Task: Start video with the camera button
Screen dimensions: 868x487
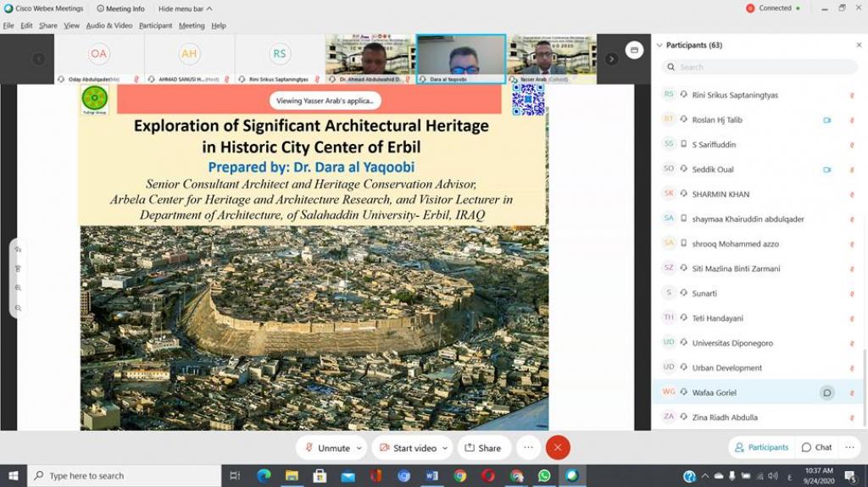Action: (408, 447)
